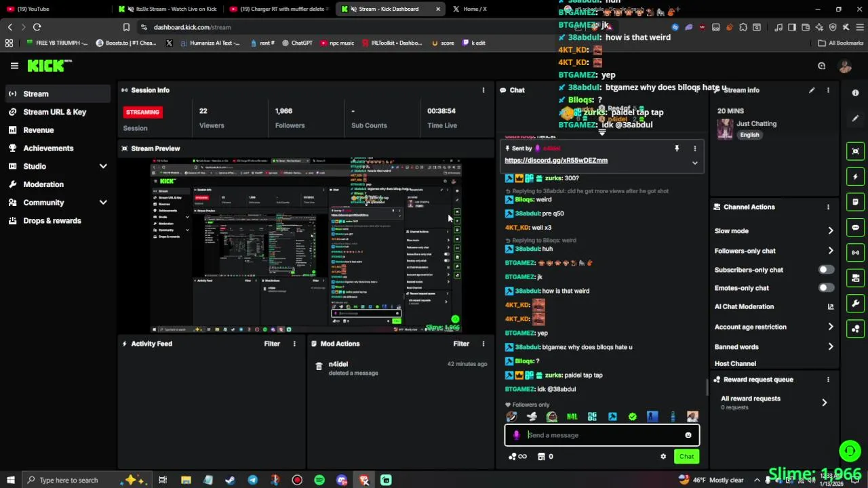Open Mod Actions Filter dropdown

[461, 344]
